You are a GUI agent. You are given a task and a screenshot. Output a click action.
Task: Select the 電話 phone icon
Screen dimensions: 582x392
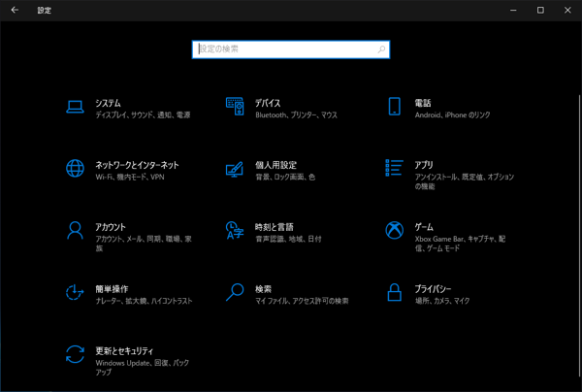click(394, 107)
